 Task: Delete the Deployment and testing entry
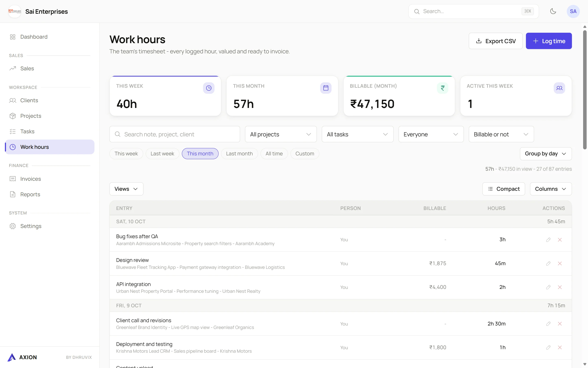[560, 347]
